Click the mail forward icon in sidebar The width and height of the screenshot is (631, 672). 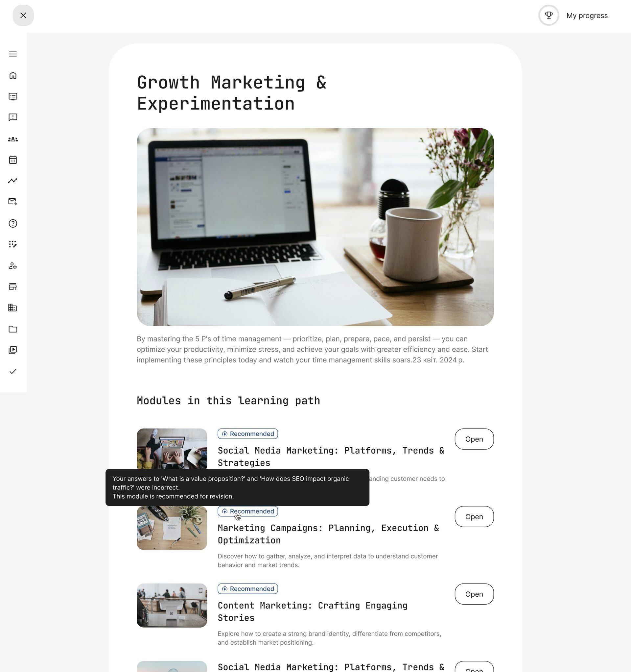13,202
